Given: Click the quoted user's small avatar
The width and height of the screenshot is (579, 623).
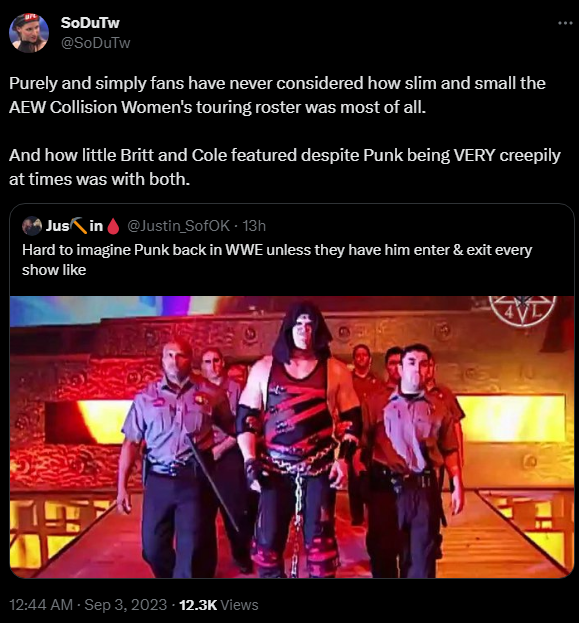Looking at the screenshot, I should click(32, 226).
